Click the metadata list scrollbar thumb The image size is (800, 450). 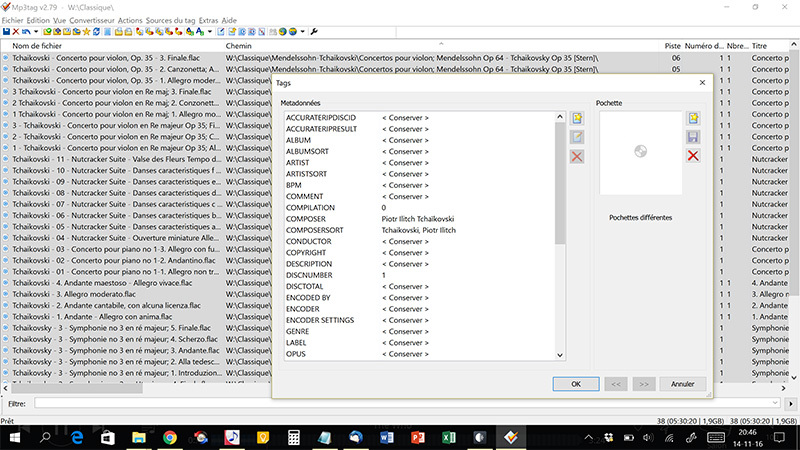click(x=560, y=183)
